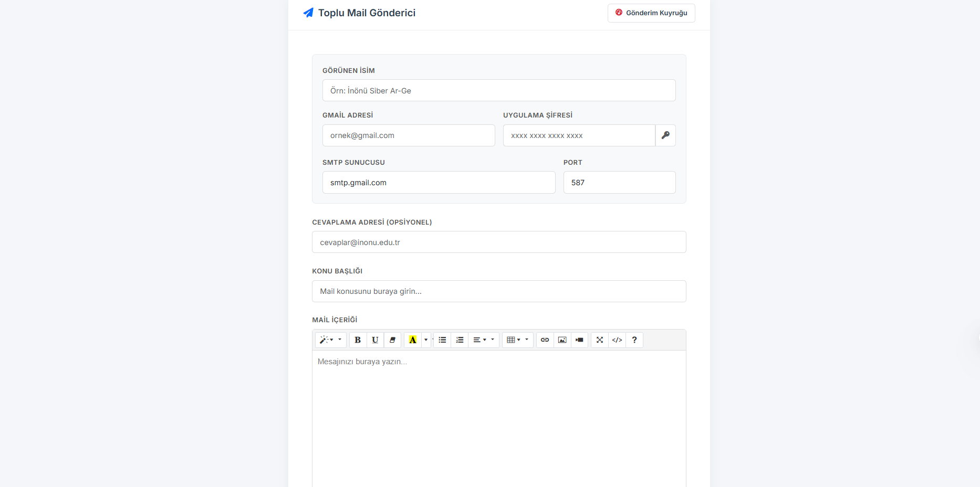Insert a hyperlink into the message
The height and width of the screenshot is (487, 980).
pyautogui.click(x=545, y=340)
